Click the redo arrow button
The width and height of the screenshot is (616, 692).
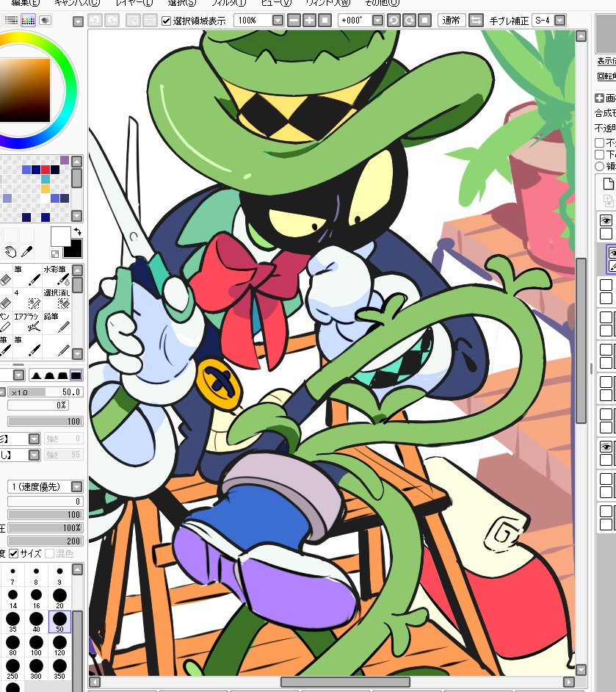(x=112, y=21)
